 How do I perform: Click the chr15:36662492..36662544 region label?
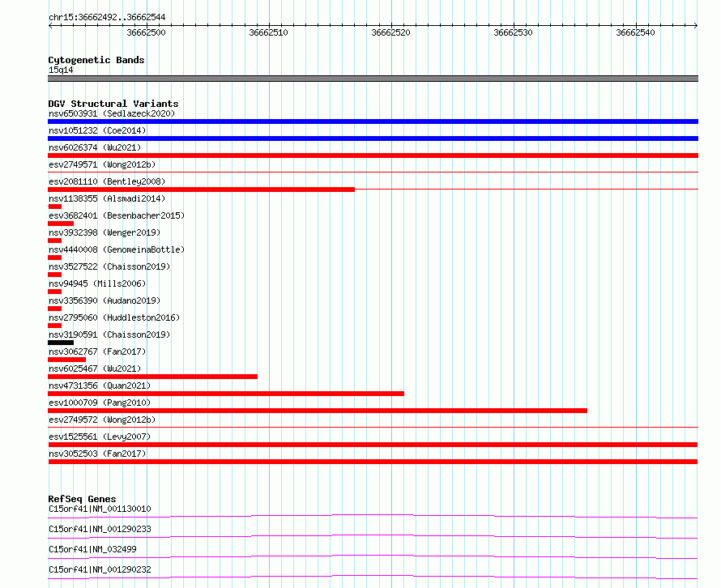[x=107, y=17]
